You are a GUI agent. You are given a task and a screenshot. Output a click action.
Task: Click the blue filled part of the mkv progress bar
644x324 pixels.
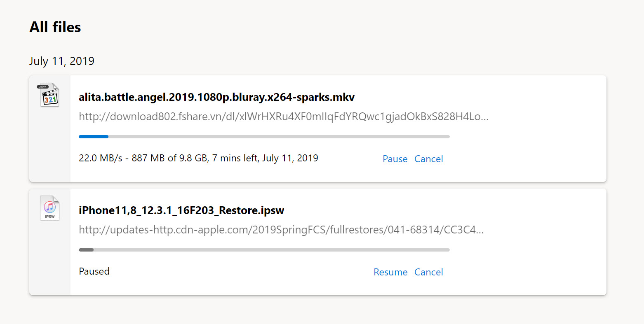[x=94, y=137]
